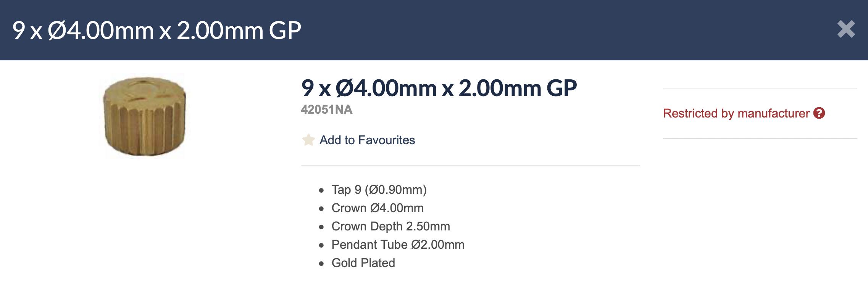
Task: Click the bold product name heading
Action: pos(439,88)
